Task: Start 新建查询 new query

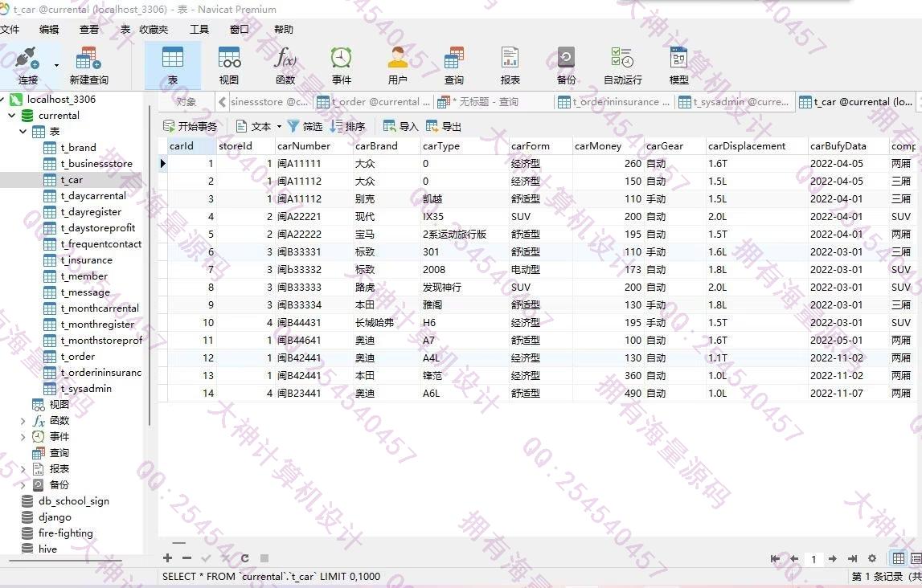Action: click(x=88, y=66)
